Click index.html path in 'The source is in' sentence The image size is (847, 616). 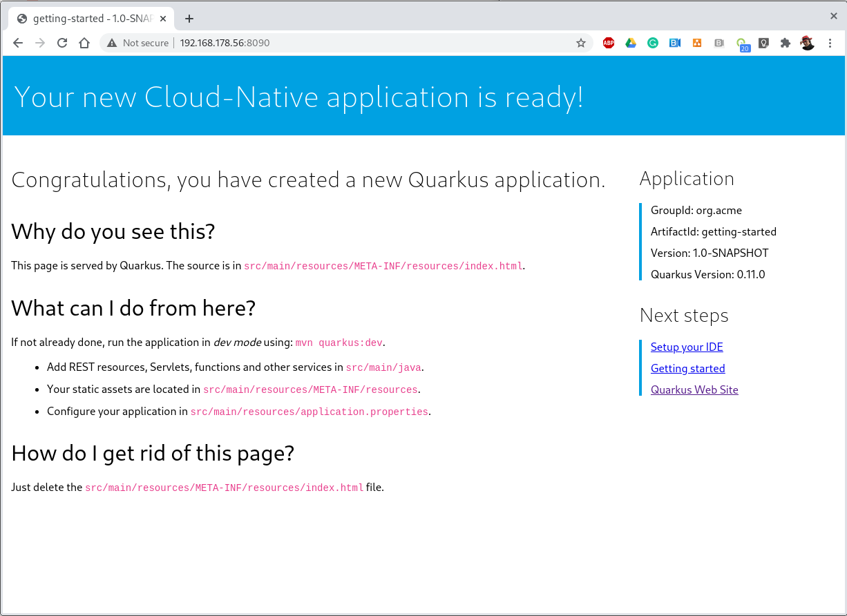[383, 267]
